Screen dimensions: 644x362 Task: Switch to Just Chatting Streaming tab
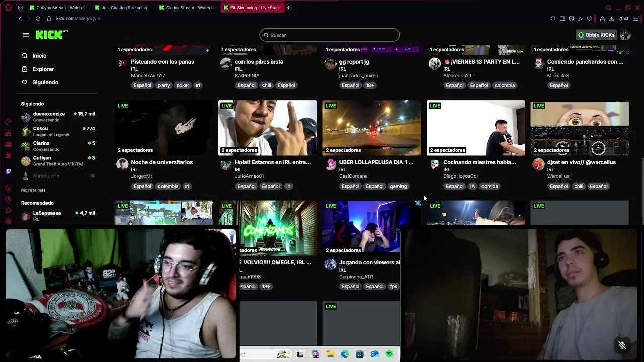pyautogui.click(x=123, y=8)
